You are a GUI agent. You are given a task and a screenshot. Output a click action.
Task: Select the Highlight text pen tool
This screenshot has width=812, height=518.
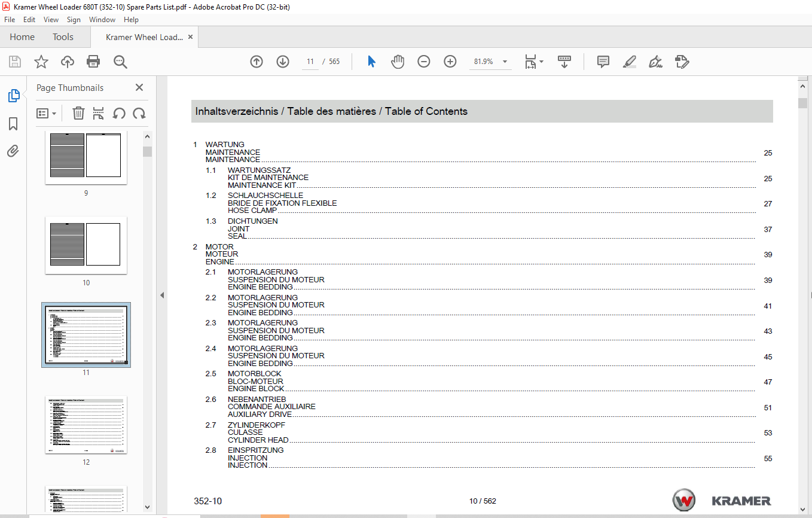click(629, 62)
